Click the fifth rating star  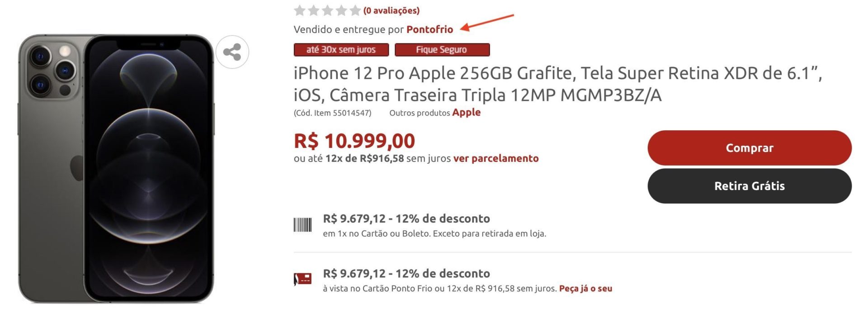(355, 10)
